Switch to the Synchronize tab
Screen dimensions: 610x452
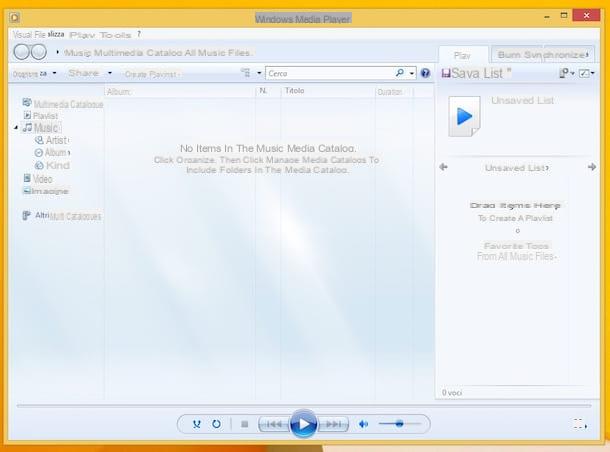pos(556,55)
